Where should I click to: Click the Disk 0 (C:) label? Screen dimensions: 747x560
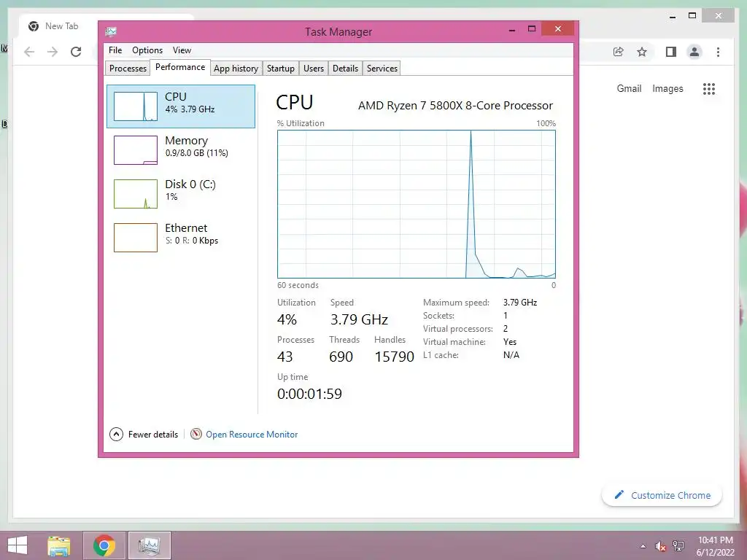190,184
